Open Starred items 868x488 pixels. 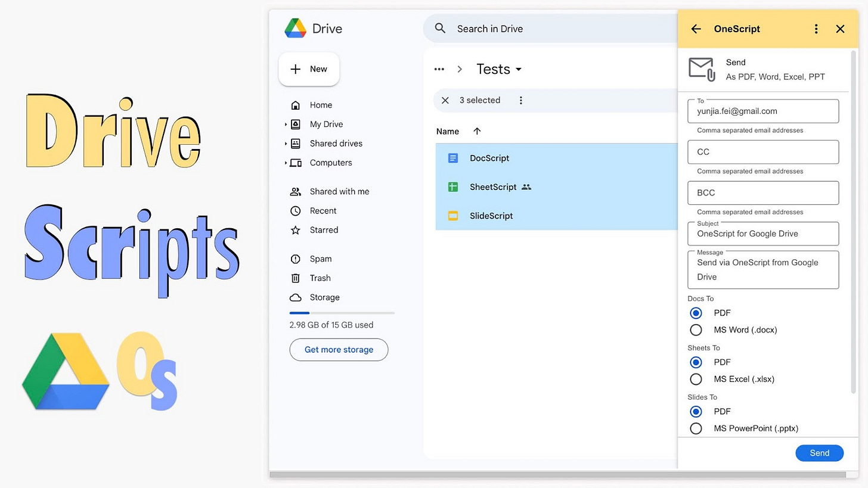[324, 230]
